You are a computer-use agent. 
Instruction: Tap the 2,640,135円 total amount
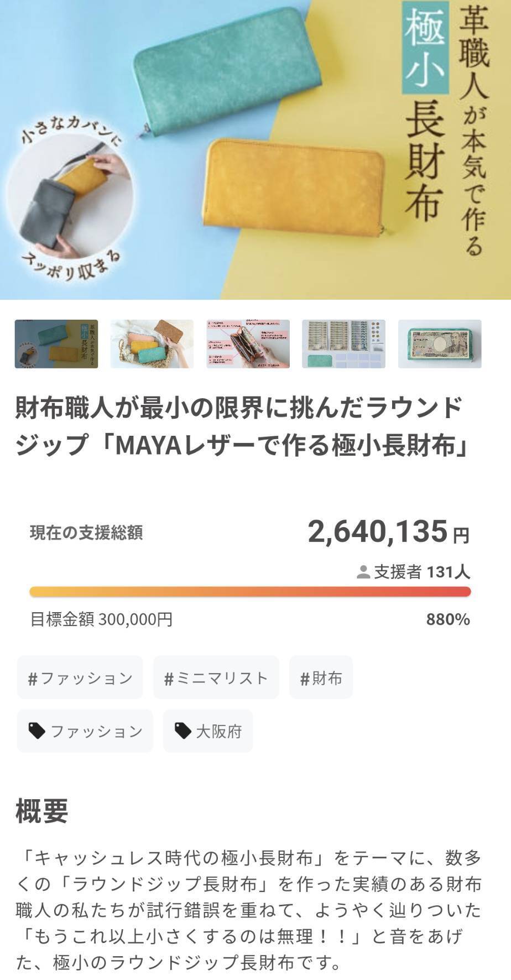tap(388, 532)
